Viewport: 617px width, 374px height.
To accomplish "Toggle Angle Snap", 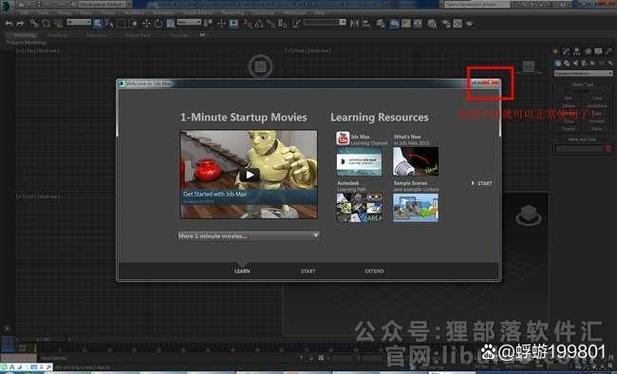I will 259,24.
